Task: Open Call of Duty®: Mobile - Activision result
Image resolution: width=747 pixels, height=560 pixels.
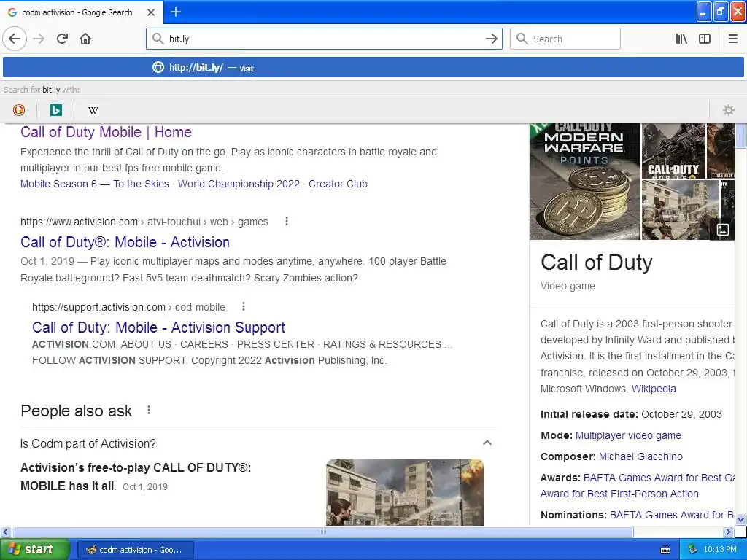Action: coord(125,242)
